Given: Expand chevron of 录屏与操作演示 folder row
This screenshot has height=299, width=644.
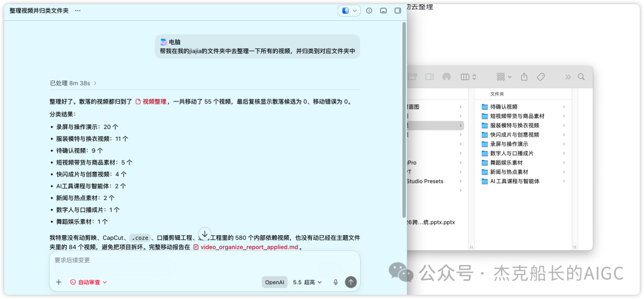Looking at the screenshot, I should (564, 144).
